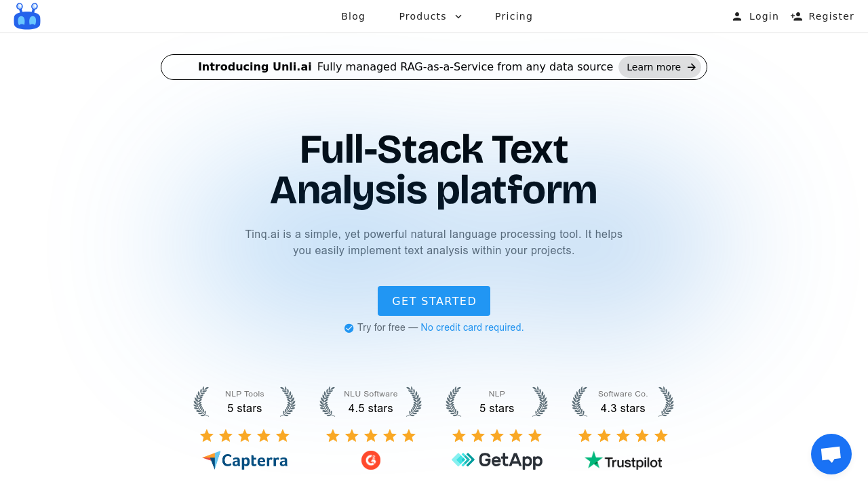This screenshot has height=488, width=868.
Task: Click the Tinq.ai robot logo
Action: pos(26,16)
